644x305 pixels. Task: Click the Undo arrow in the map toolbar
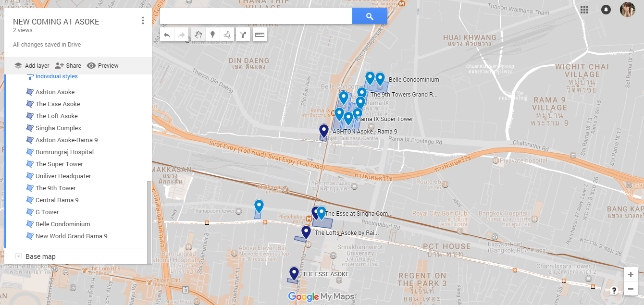click(x=167, y=35)
